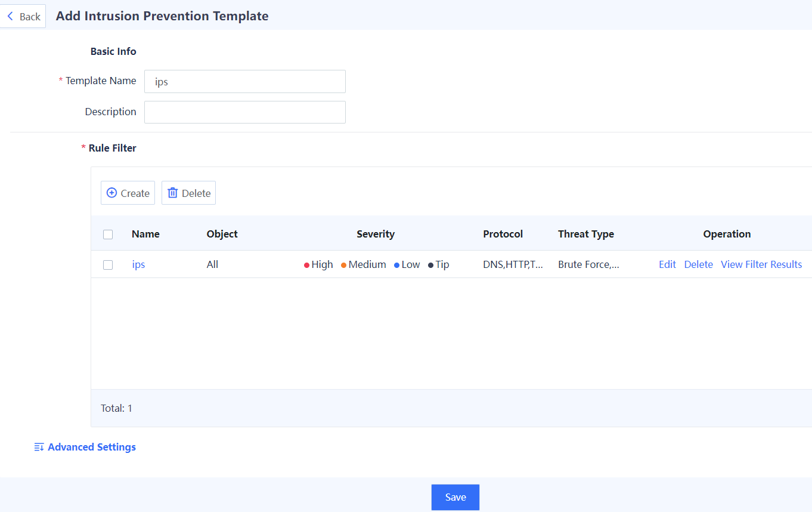Click the page title 'Add Intrusion Prevention Template'
Image resolution: width=812 pixels, height=512 pixels.
click(x=162, y=16)
